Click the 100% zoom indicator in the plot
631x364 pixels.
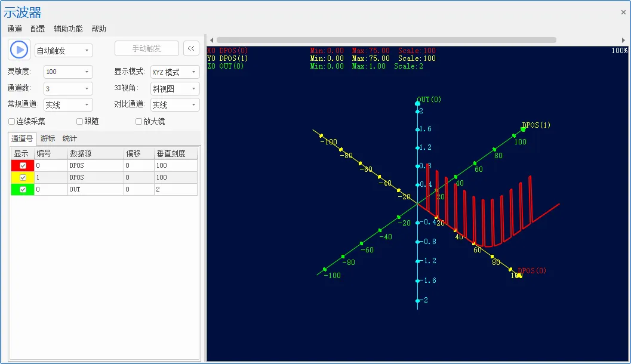[620, 51]
